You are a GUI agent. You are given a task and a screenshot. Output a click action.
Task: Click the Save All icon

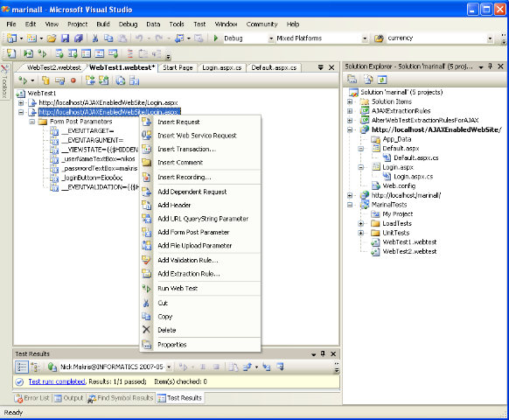tap(78, 38)
